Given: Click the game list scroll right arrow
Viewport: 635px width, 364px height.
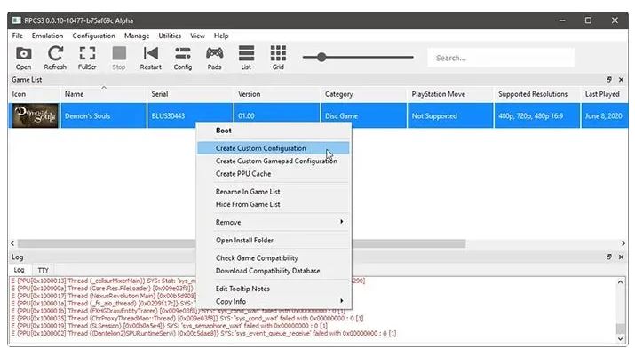Looking at the screenshot, I should click(623, 243).
